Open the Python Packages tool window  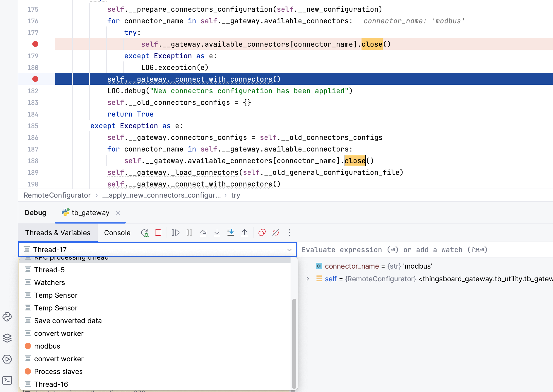point(7,317)
